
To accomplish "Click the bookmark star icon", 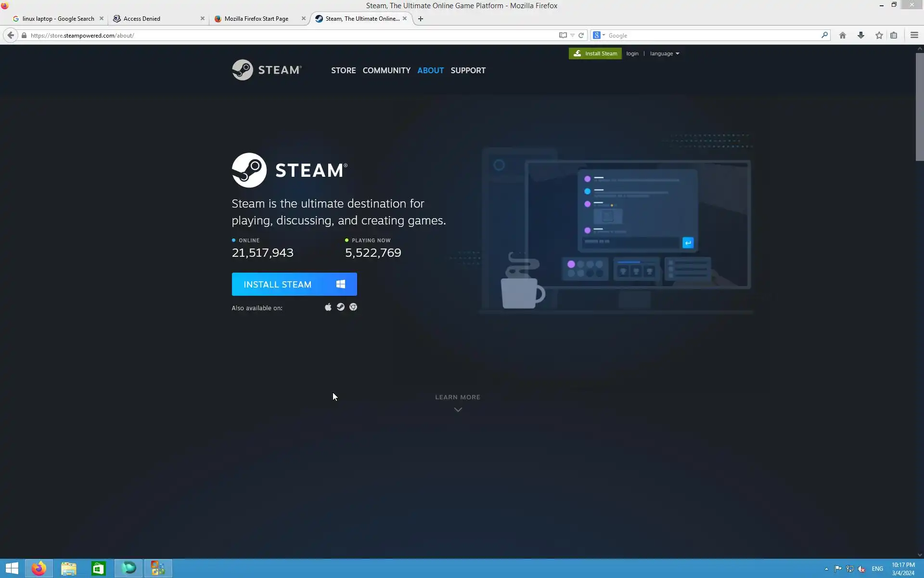I will (x=879, y=35).
